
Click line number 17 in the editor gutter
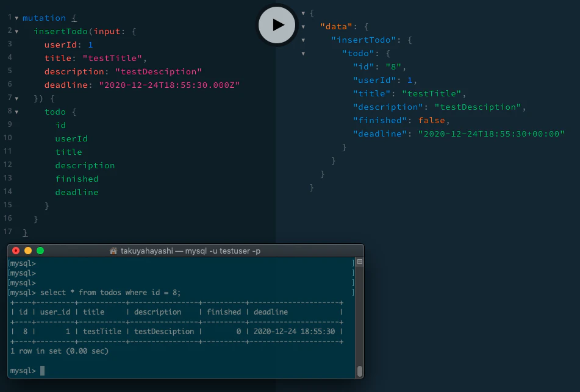point(8,232)
